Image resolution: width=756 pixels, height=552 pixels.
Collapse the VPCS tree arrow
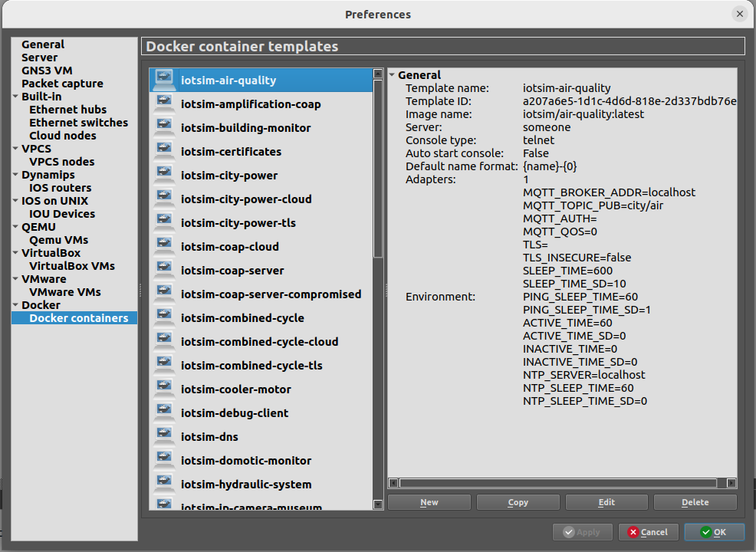tap(15, 149)
